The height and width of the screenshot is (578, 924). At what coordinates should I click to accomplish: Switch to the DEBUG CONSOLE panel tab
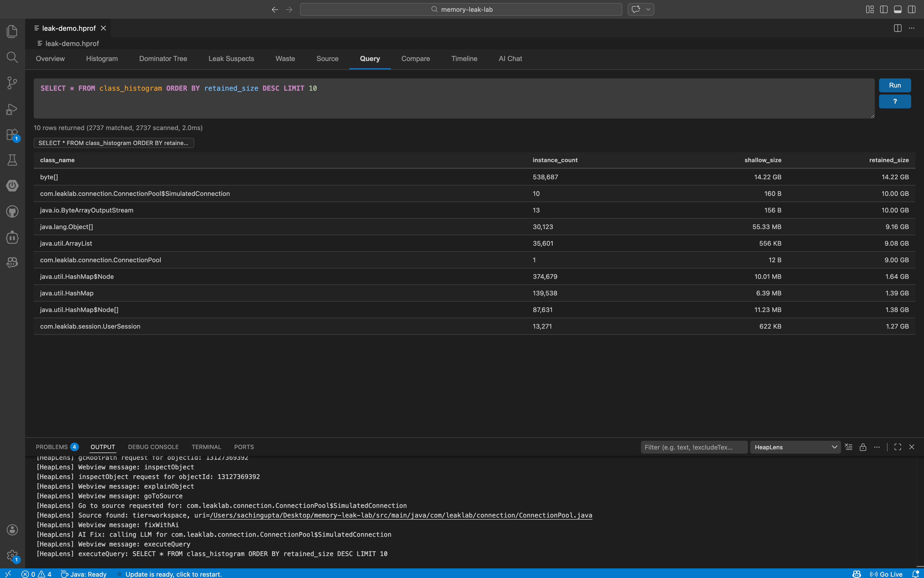click(153, 447)
